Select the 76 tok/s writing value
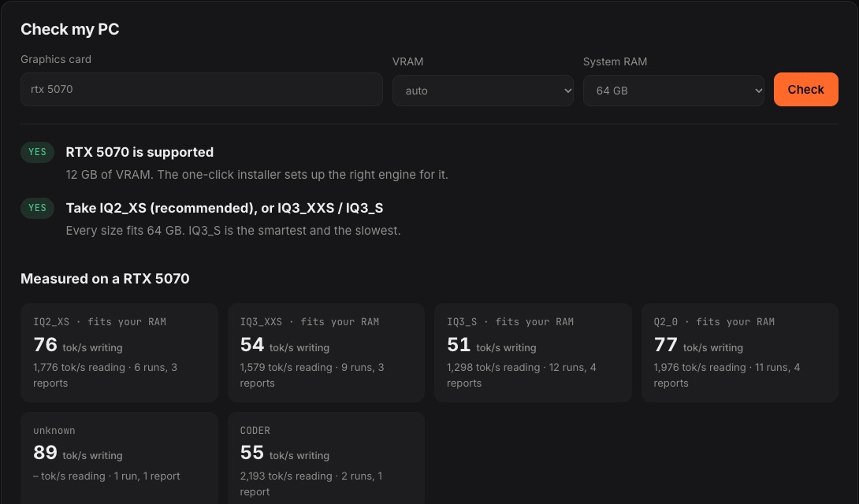This screenshot has height=504, width=859. (x=78, y=345)
